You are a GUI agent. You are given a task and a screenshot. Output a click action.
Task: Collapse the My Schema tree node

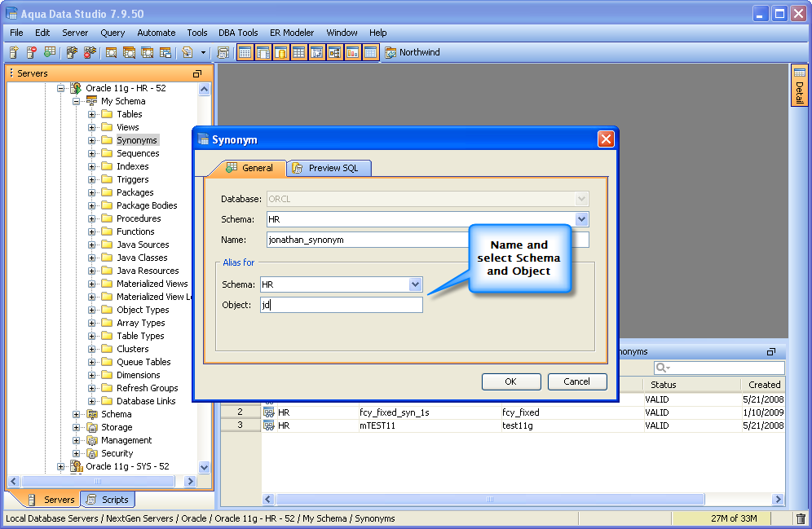pyautogui.click(x=77, y=101)
